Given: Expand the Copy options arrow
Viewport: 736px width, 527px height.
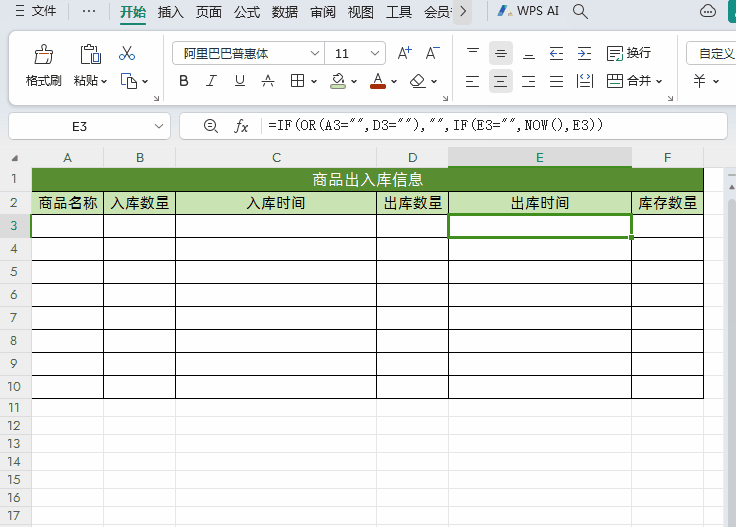Looking at the screenshot, I should pos(145,82).
